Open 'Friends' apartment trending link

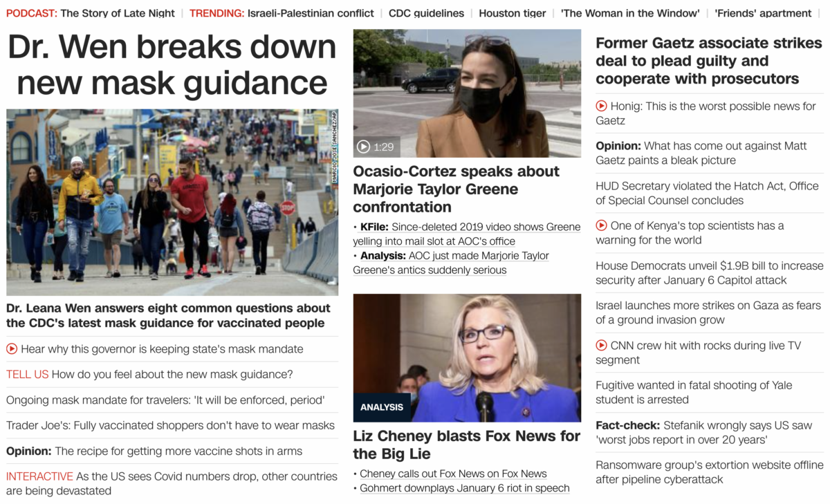click(x=763, y=13)
